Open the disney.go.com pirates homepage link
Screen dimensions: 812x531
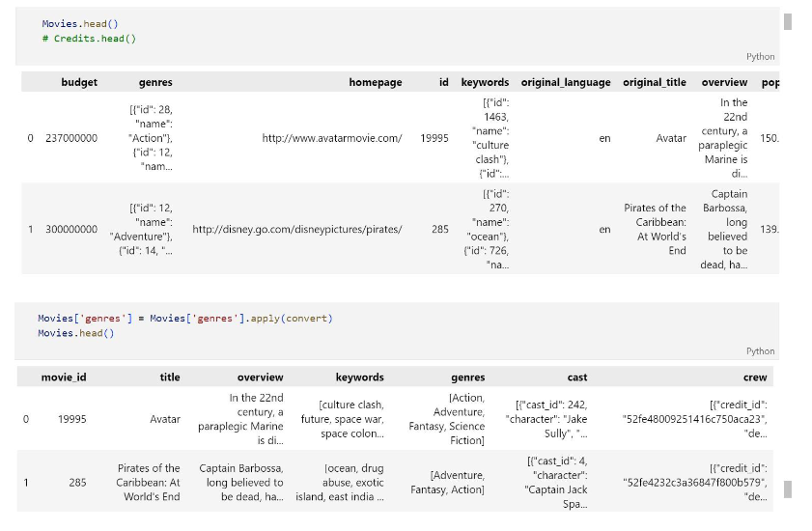point(297,229)
